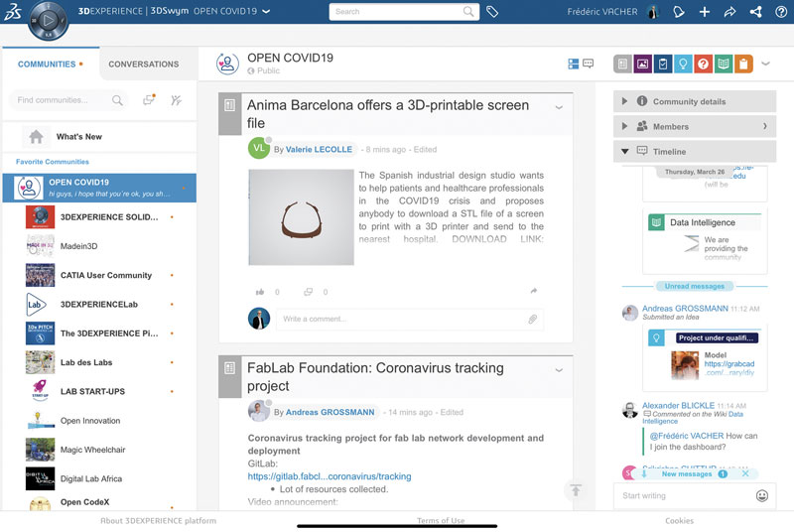Open grabcad link in timeline
The image size is (794, 532).
coord(729,368)
